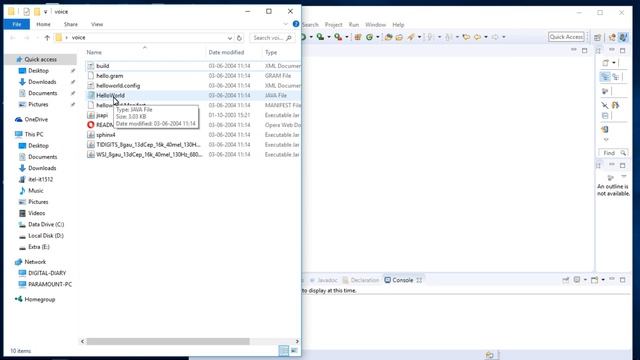Image resolution: width=640 pixels, height=360 pixels.
Task: Click the Open Perspective icon in Eclipse
Action: point(598,37)
